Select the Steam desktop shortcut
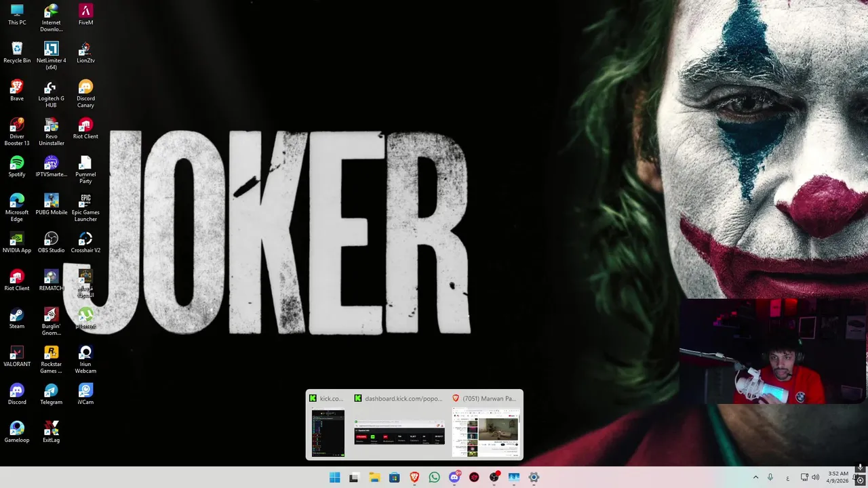868x488 pixels. tap(17, 319)
